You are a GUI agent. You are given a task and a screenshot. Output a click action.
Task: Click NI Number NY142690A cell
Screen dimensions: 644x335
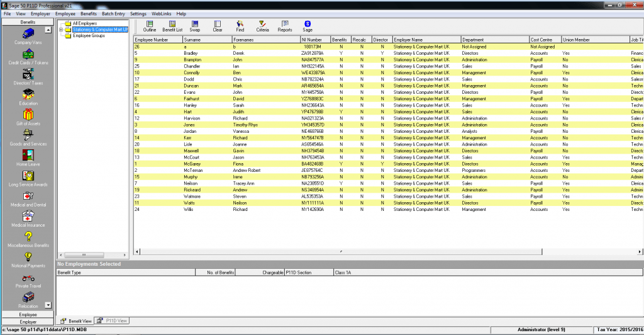[x=315, y=209]
